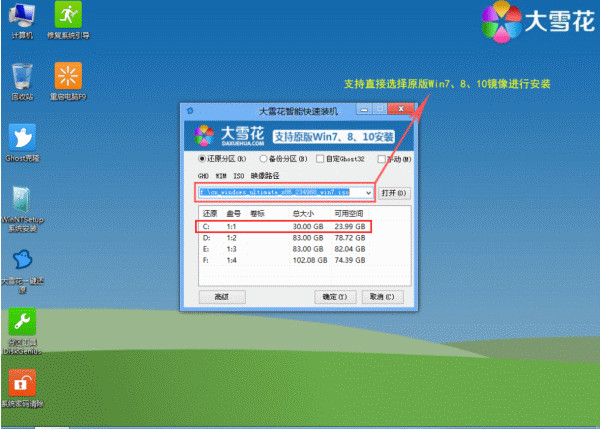The width and height of the screenshot is (600, 429).
Task: Click the 82.04 GB free space cell
Action: point(350,249)
